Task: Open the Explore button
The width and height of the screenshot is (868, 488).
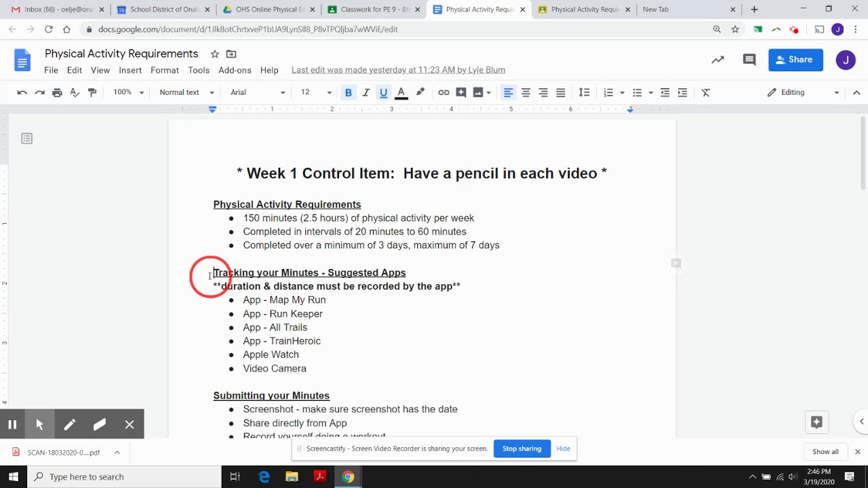Action: point(816,422)
